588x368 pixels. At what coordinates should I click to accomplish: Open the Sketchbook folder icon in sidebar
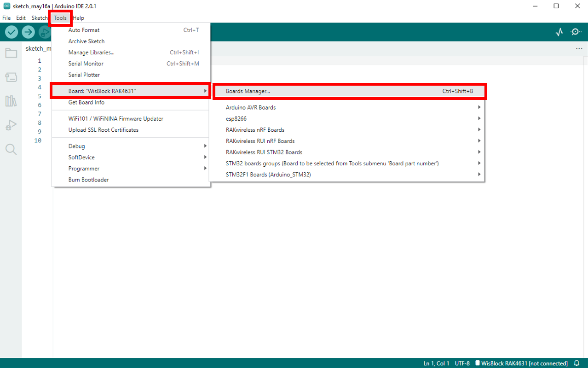point(11,53)
